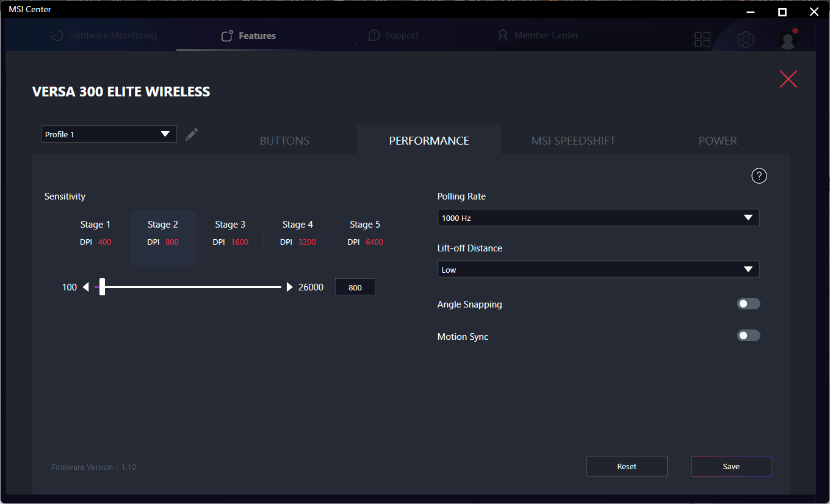This screenshot has width=830, height=504.
Task: Select Stage 3 DPI 1600
Action: (x=230, y=233)
